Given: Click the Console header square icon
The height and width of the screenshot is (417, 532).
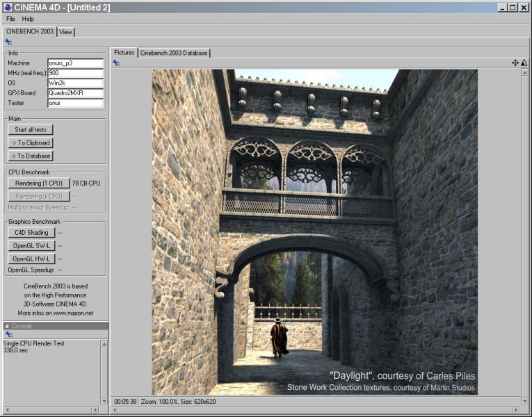Looking at the screenshot, I should (7, 326).
